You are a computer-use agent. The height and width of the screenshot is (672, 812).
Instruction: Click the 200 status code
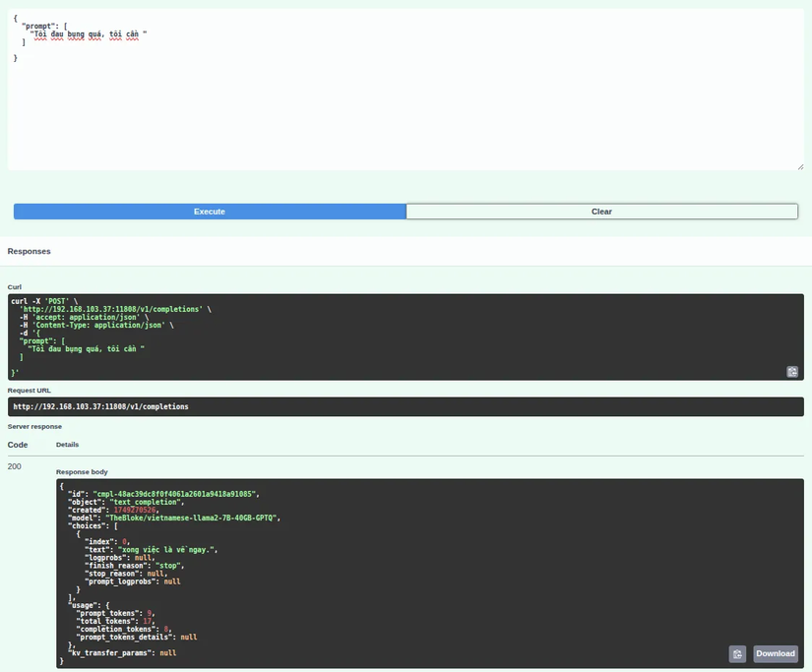click(x=15, y=466)
